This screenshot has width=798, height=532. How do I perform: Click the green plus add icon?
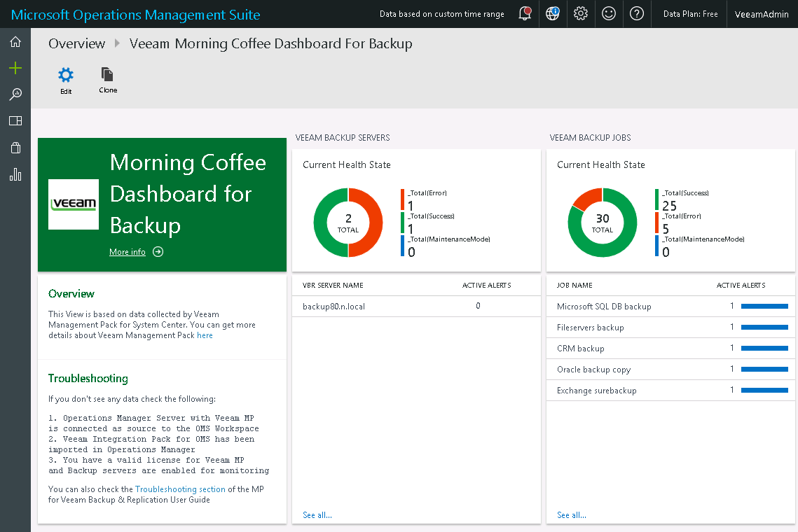tap(15, 68)
